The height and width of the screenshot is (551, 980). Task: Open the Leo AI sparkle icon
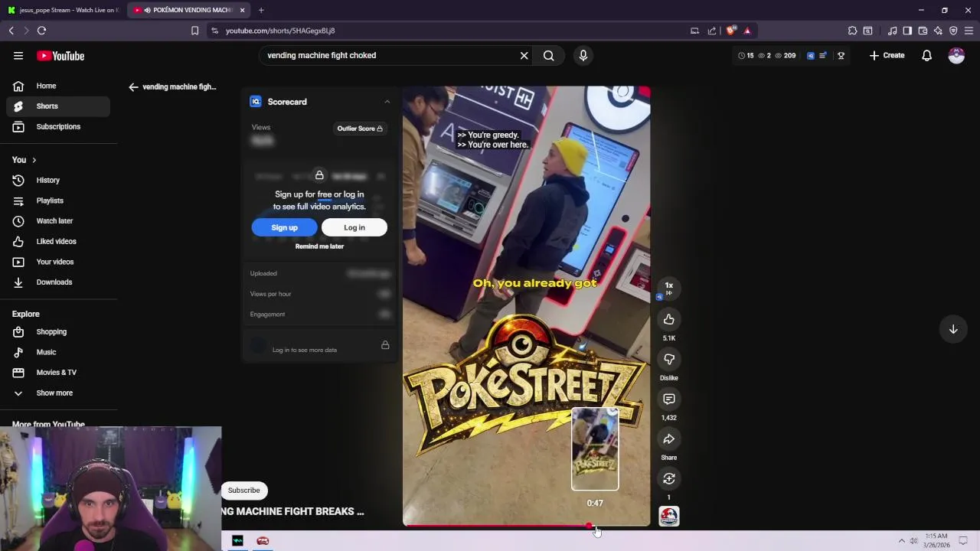[938, 31]
